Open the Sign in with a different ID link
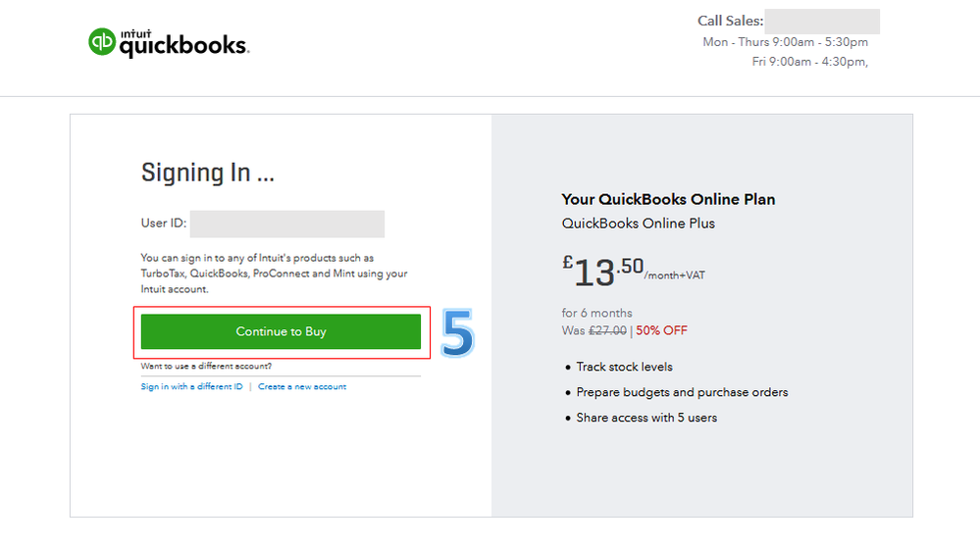This screenshot has height=547, width=980. 192,387
